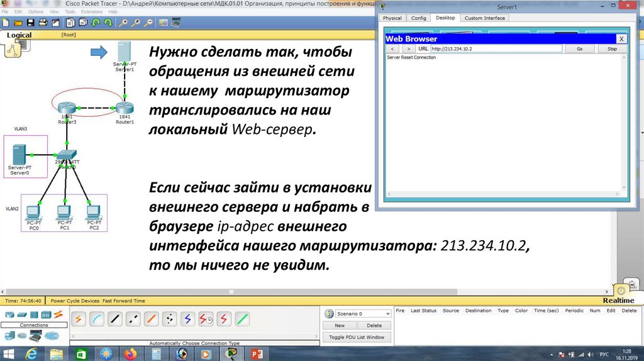Switch to the Config tab in Server1
The image size is (644, 361).
click(418, 18)
